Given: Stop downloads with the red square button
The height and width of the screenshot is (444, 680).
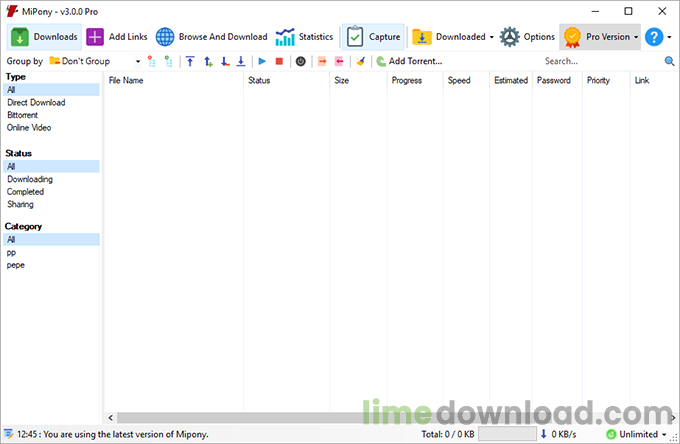Looking at the screenshot, I should click(279, 61).
